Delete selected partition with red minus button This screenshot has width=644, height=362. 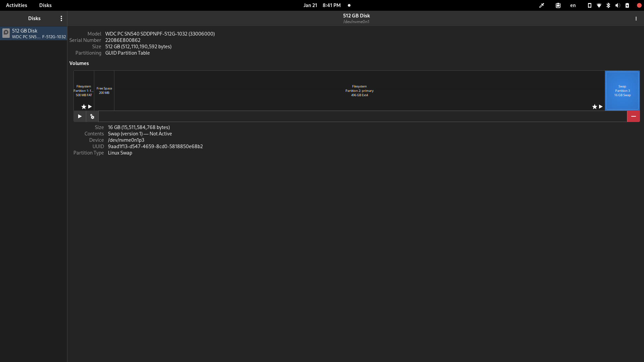pos(633,116)
